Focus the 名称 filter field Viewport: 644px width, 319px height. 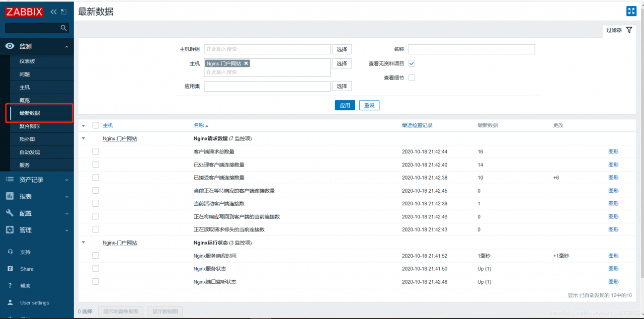click(x=471, y=49)
